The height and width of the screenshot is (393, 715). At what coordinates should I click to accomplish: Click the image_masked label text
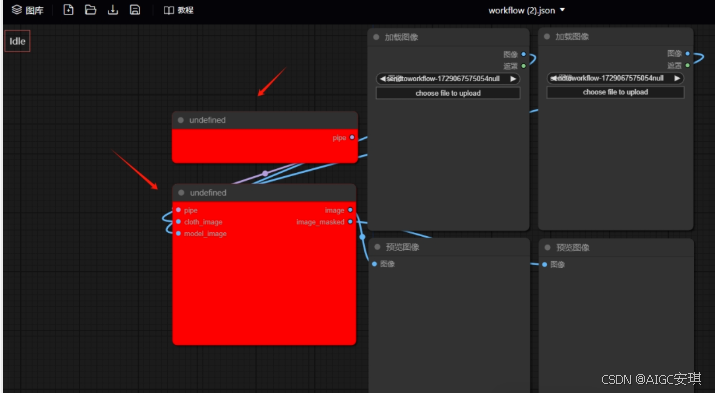[x=320, y=222]
